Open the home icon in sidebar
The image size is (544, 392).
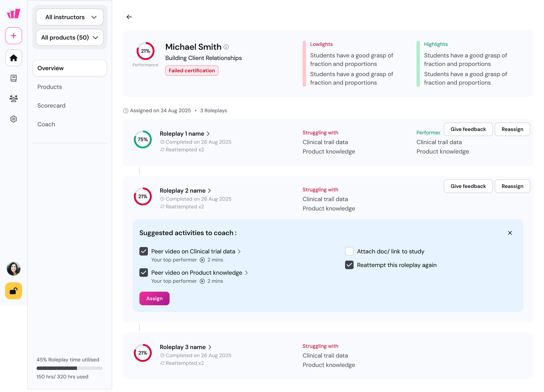[14, 58]
